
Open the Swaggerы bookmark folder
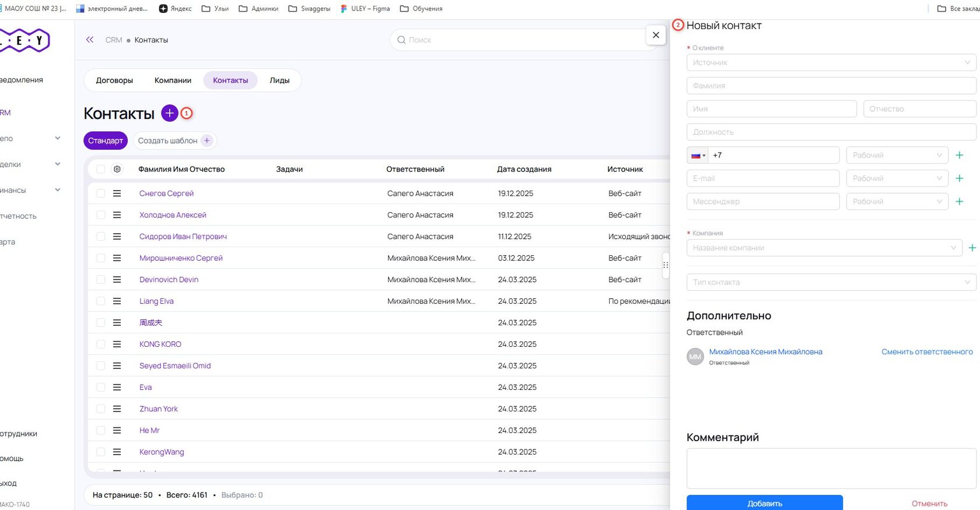(309, 9)
